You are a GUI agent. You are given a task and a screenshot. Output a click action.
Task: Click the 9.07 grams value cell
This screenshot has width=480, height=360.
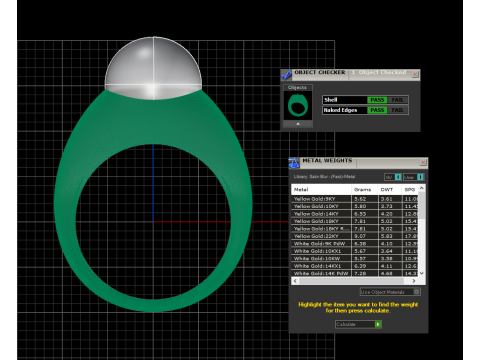point(365,236)
